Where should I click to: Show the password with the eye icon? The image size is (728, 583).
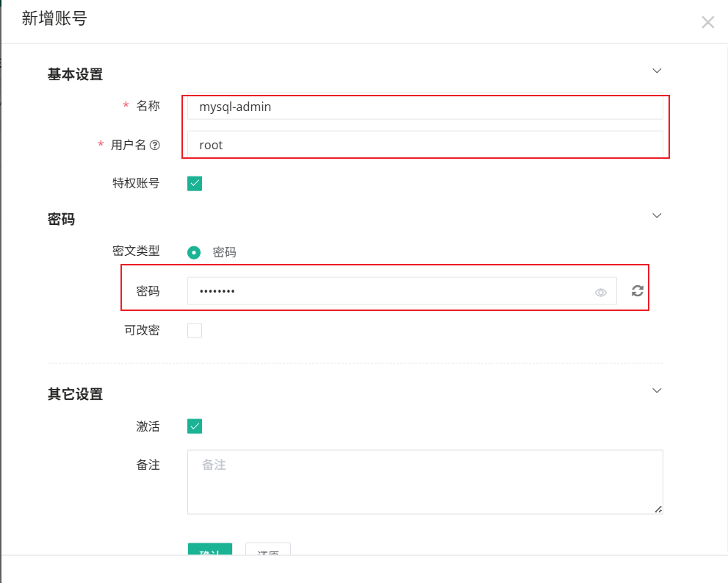[x=601, y=293]
